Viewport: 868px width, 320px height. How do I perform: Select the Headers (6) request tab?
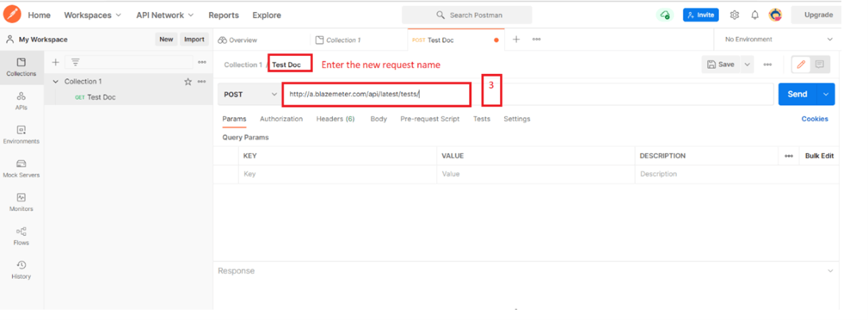coord(336,119)
